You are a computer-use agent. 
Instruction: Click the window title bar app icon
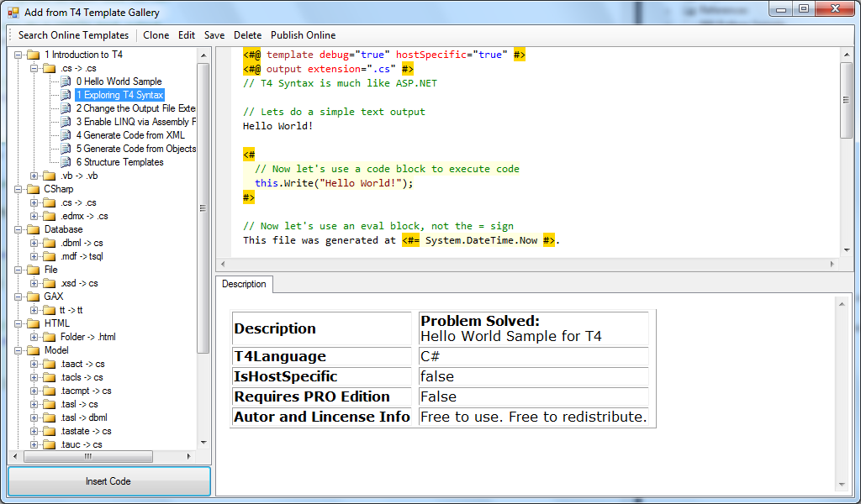[x=13, y=12]
